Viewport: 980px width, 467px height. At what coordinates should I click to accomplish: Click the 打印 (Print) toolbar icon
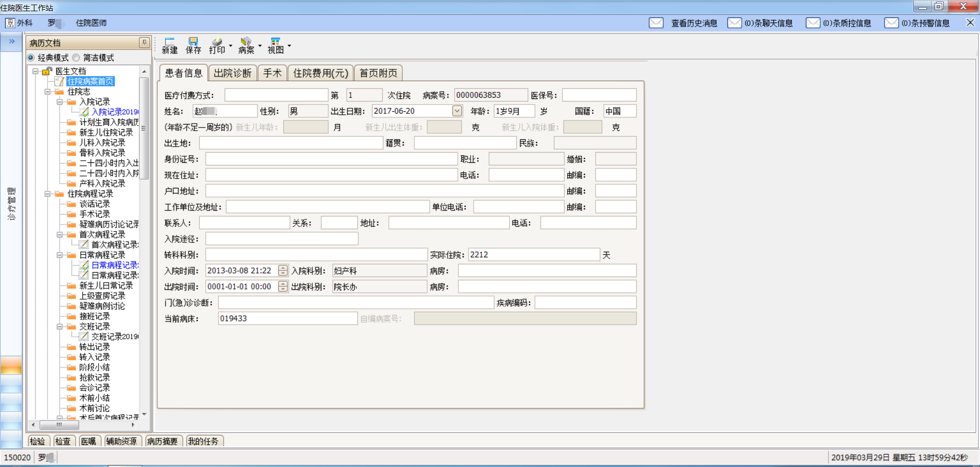pos(217,45)
